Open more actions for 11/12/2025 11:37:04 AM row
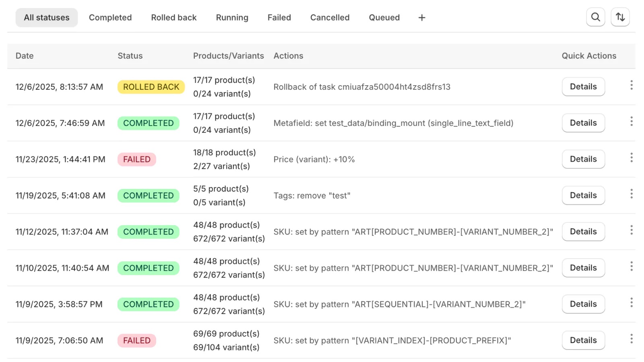Screen dimensions: 644x362 coord(631,230)
